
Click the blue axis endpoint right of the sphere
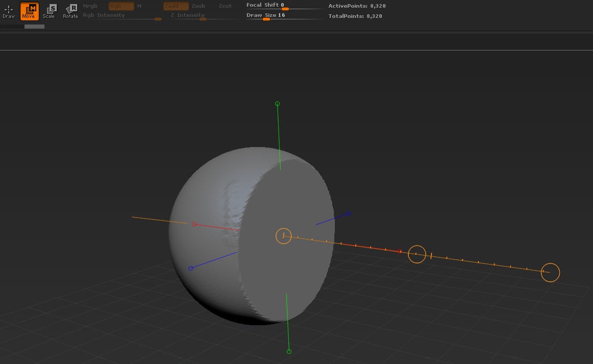(348, 213)
